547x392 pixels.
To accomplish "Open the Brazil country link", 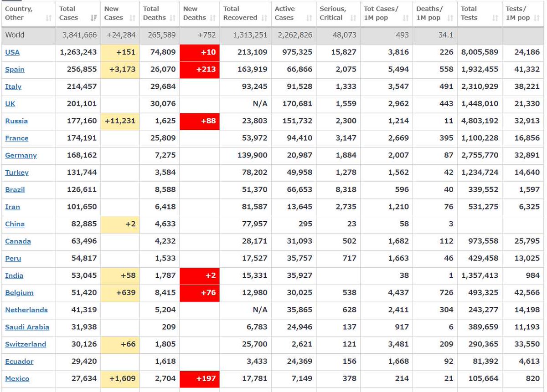I will click(x=15, y=189).
